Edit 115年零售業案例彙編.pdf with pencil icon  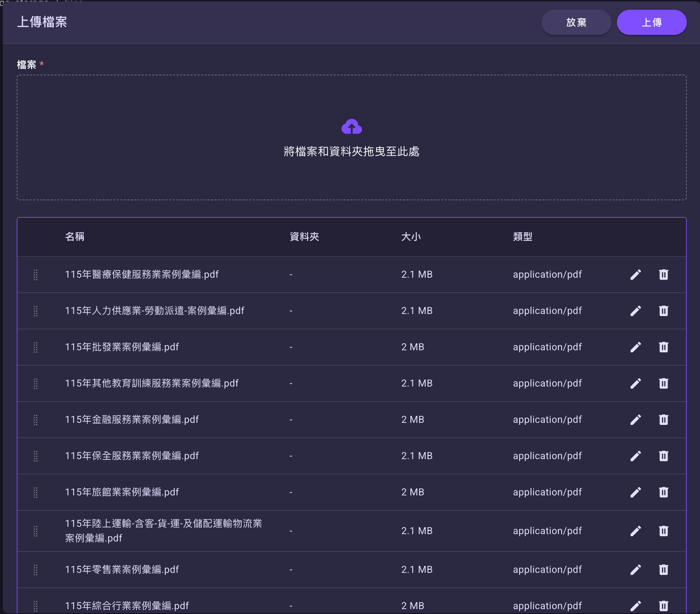click(635, 570)
